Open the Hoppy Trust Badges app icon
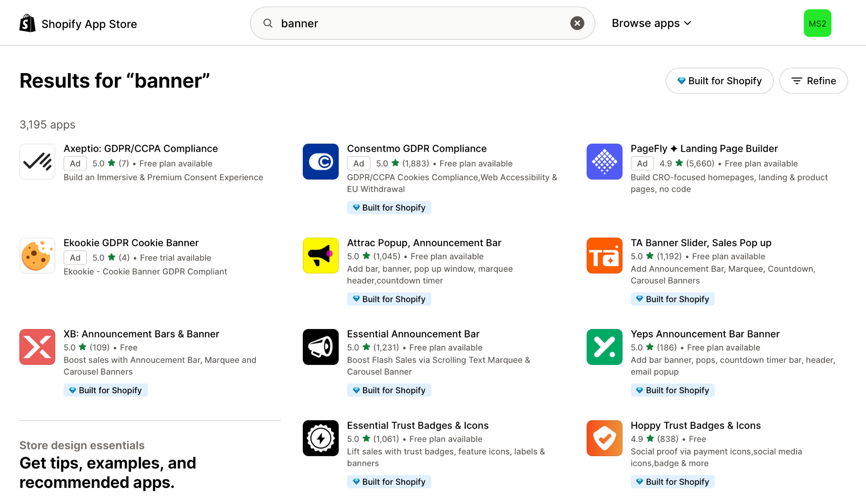The image size is (866, 504). coord(604,438)
